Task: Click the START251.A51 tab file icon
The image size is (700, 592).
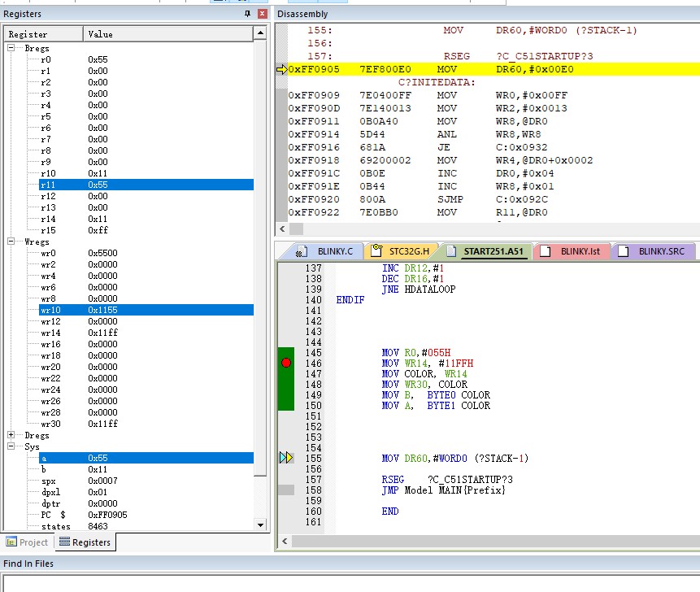Action: pyautogui.click(x=452, y=251)
